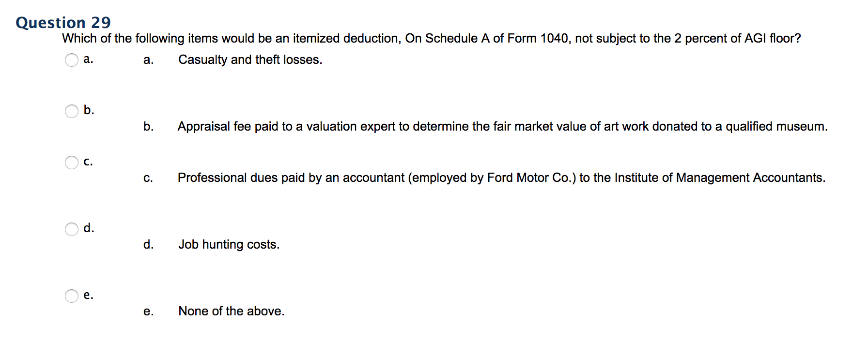This screenshot has height=356, width=868.
Task: Mark option d radio button
Action: [72, 229]
